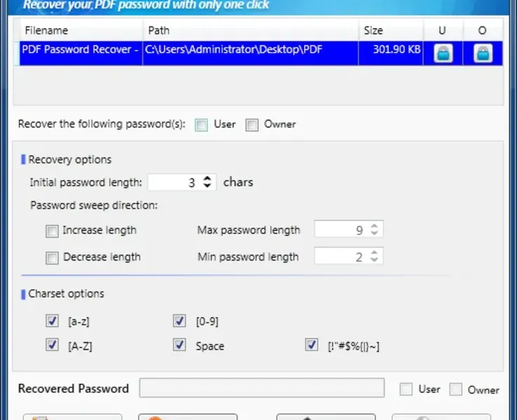
Task: Uncheck the [a-z] charset option
Action: point(52,321)
